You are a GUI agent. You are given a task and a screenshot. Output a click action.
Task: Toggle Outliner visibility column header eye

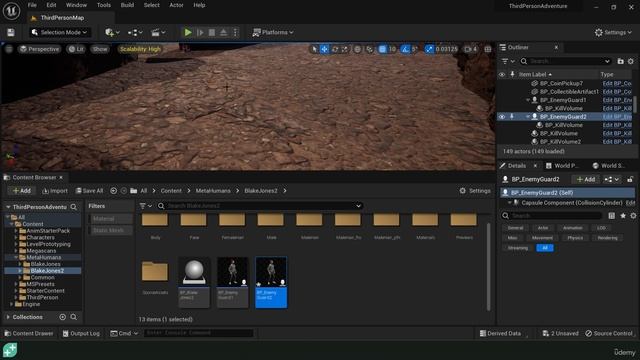coord(502,74)
